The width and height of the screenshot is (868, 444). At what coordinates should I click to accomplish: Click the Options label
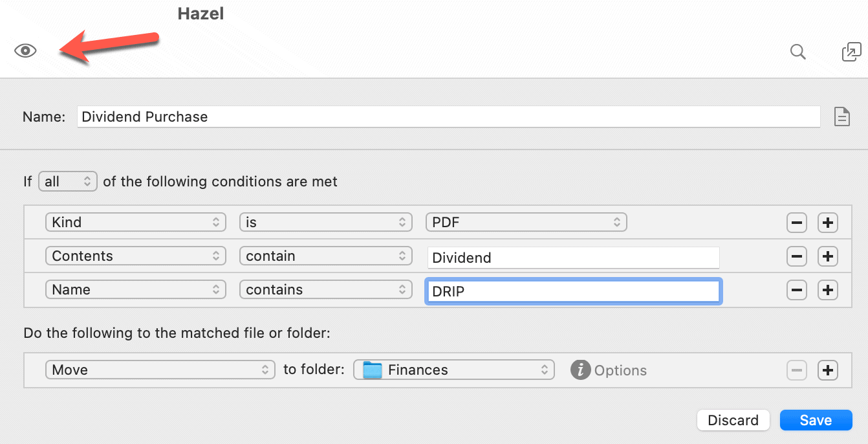tap(620, 371)
